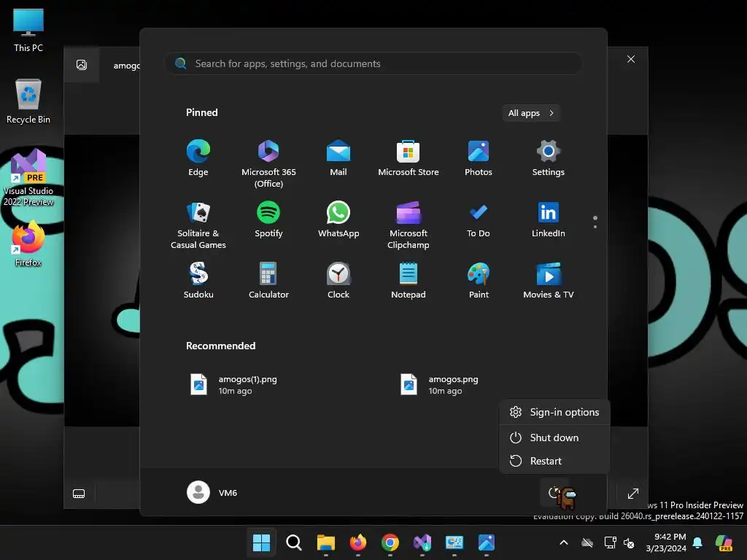747x560 pixels.
Task: Open Microsoft Clipchamp
Action: point(409,225)
